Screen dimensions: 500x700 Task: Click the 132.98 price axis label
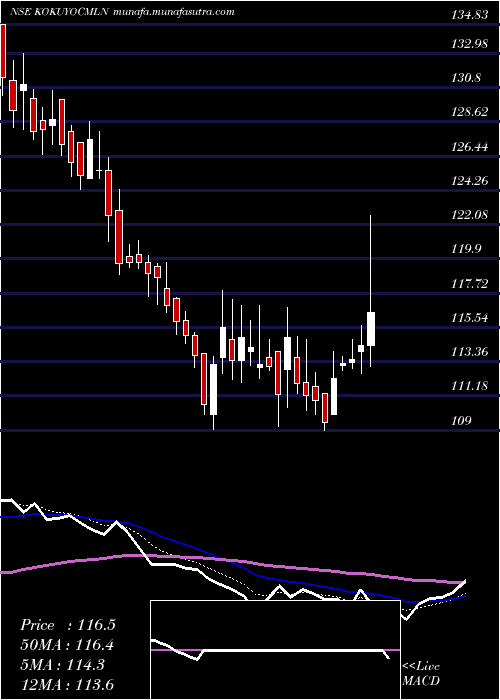click(x=469, y=44)
